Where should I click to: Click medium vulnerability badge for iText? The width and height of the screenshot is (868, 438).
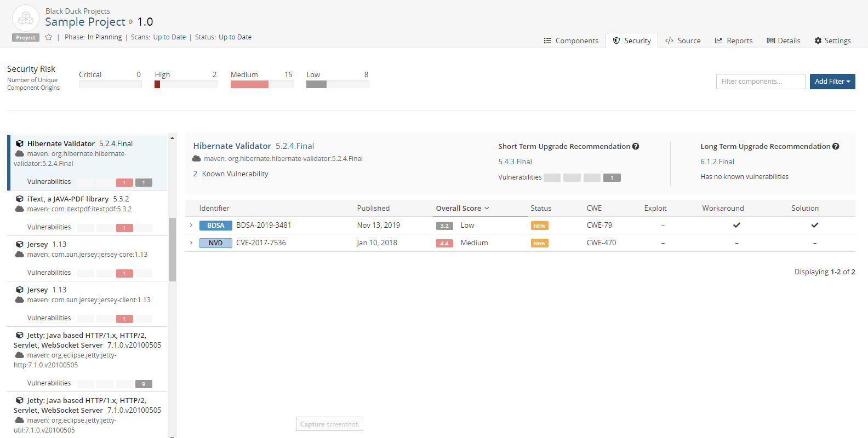tap(124, 228)
